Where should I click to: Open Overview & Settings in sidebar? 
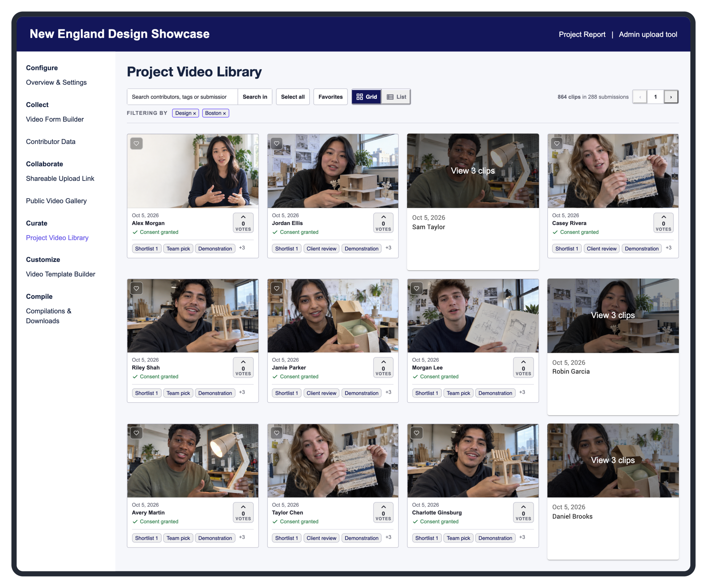56,83
